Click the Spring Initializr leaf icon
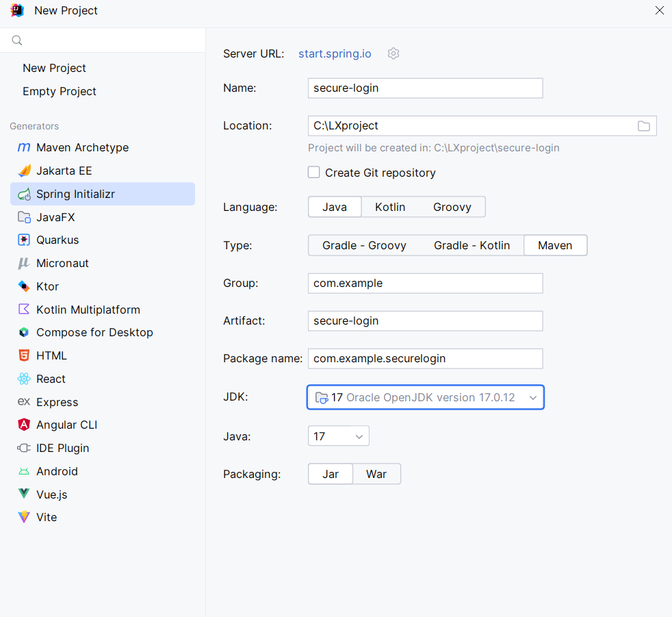 coord(24,194)
